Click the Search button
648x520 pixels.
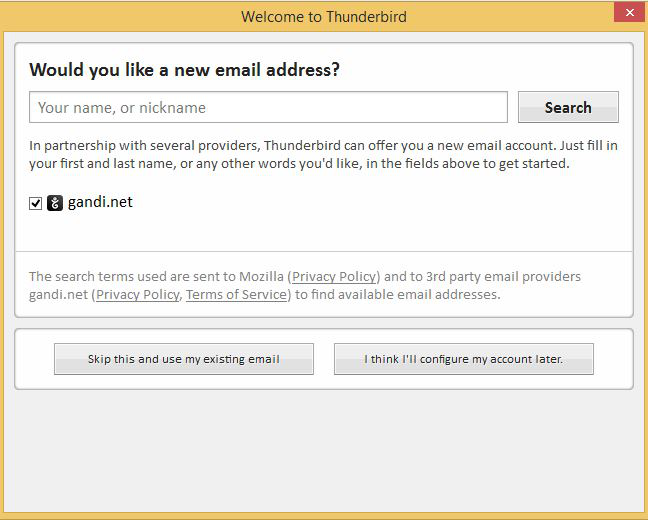[568, 107]
